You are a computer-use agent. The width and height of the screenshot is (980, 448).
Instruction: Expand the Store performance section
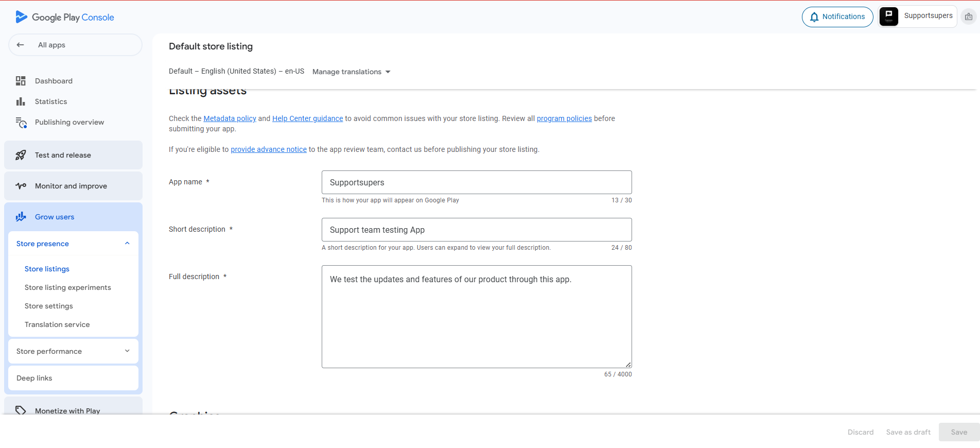pos(127,351)
